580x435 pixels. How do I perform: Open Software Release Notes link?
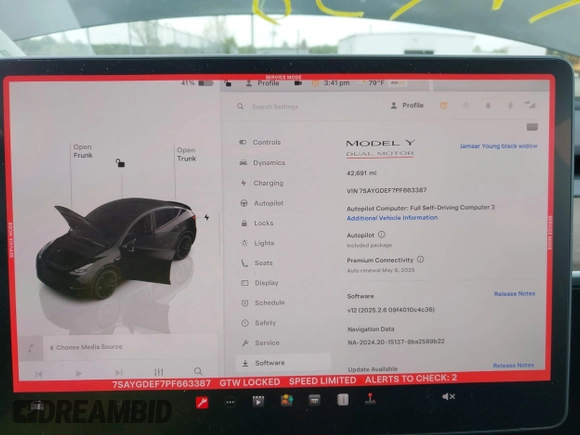point(515,294)
